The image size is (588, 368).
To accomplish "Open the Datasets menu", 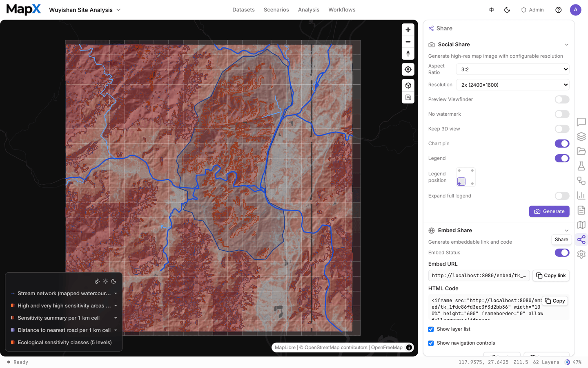I will 243,10.
